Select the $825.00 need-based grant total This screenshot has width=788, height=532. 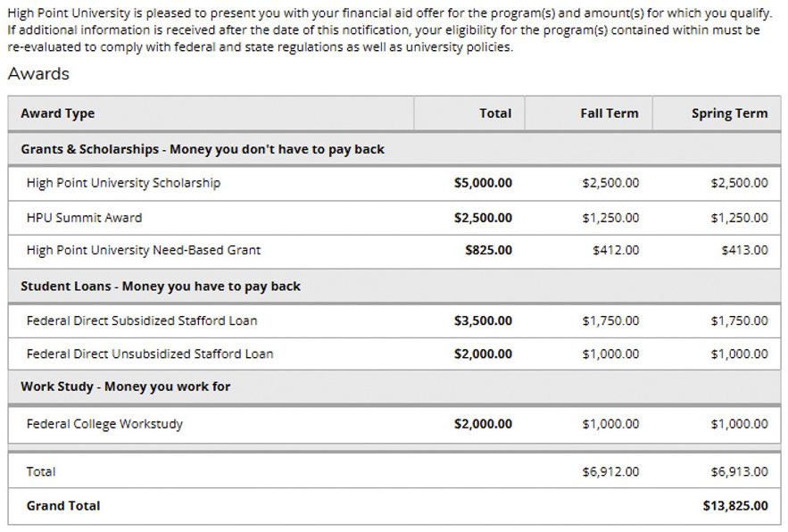[x=489, y=251]
